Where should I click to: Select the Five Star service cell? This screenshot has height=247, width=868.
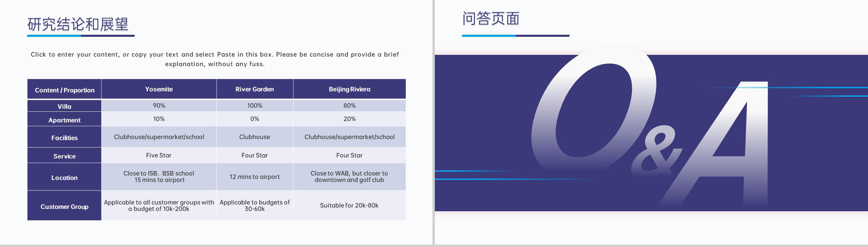pyautogui.click(x=159, y=155)
